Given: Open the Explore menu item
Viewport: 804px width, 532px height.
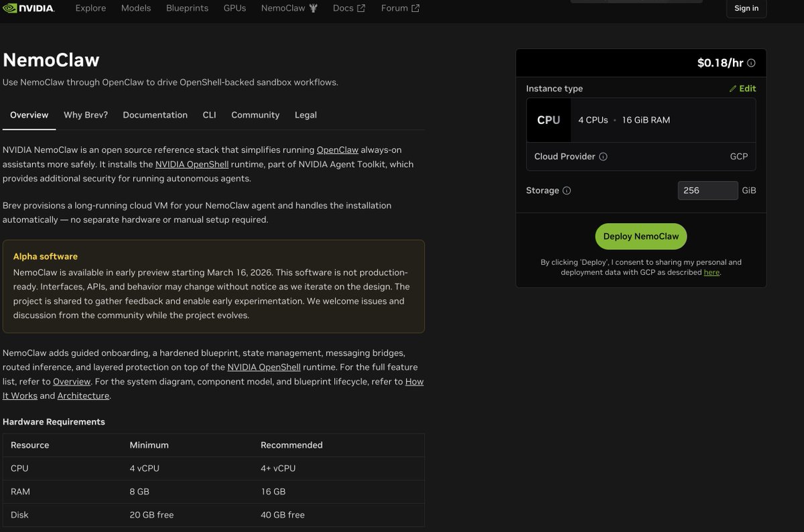Looking at the screenshot, I should point(90,8).
